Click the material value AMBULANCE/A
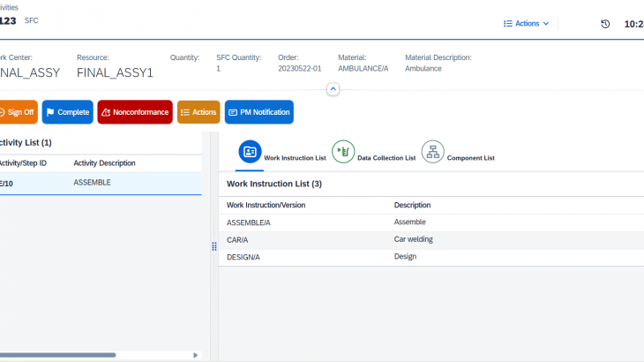Screen dimensions: 644x362 [363, 69]
